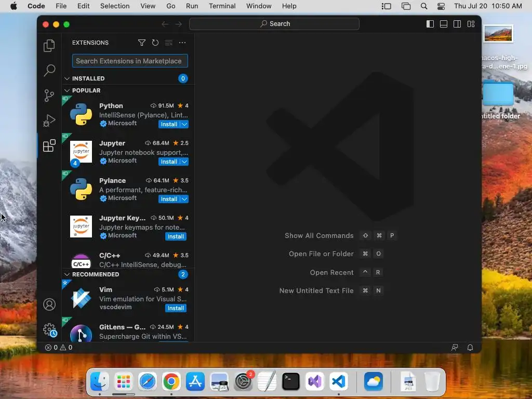Open the Source Control view
Viewport: 532px width, 399px height.
coord(49,96)
